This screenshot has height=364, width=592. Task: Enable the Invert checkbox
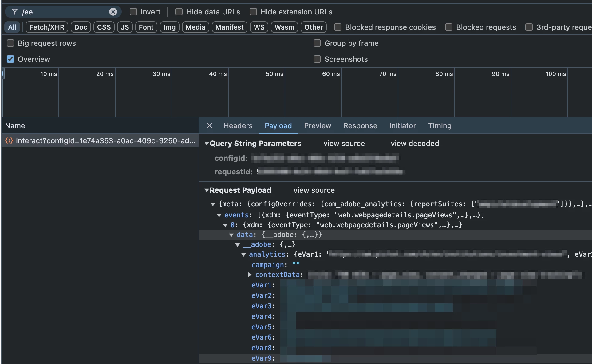[133, 12]
